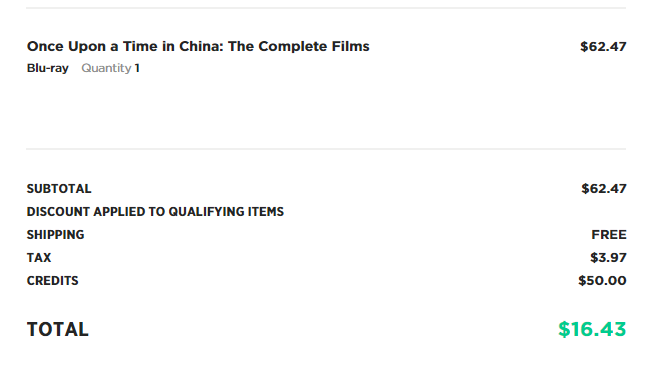Click the SUBTOTAL label
This screenshot has height=368, width=658.
click(x=59, y=189)
